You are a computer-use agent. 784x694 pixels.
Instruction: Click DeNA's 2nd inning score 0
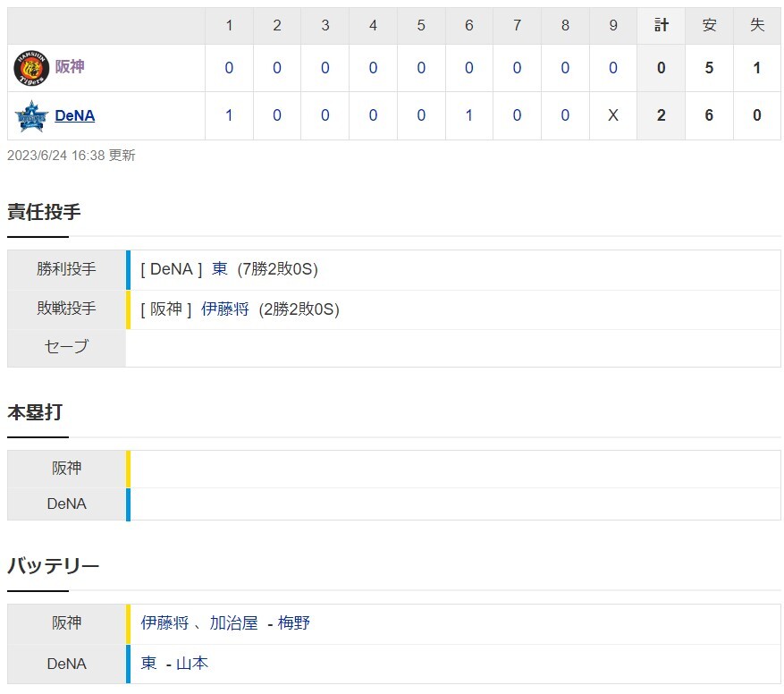coord(277,115)
